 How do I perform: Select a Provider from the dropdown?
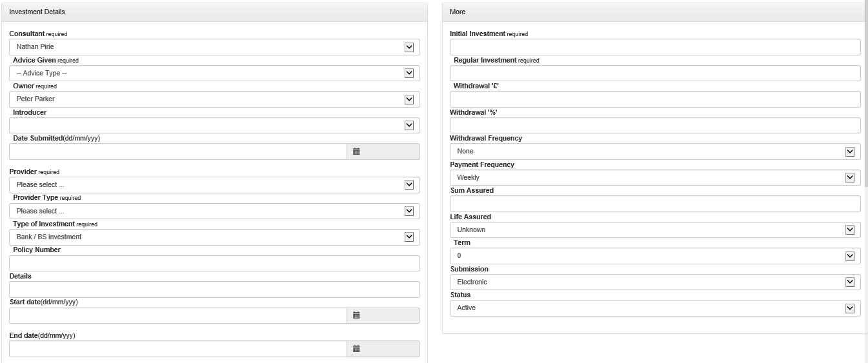214,185
